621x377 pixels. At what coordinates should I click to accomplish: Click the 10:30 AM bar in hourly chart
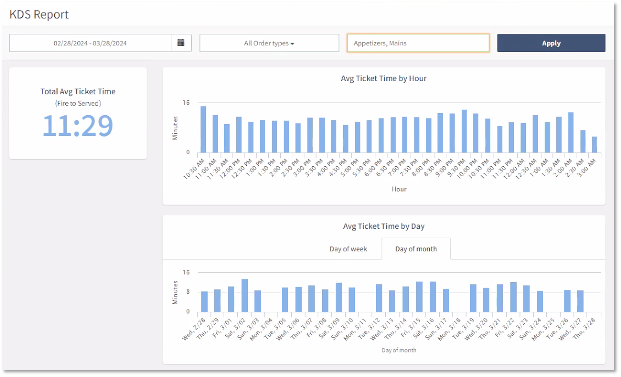(203, 129)
